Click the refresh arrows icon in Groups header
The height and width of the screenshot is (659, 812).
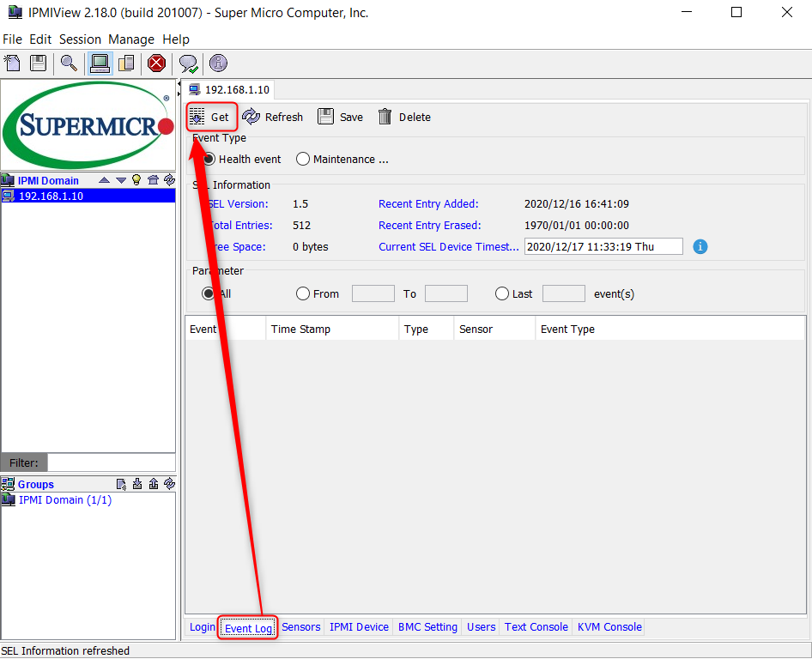pos(169,484)
